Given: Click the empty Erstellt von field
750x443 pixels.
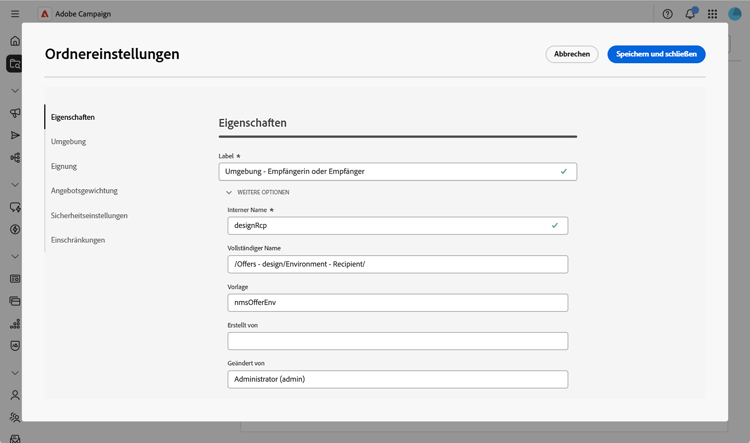Looking at the screenshot, I should coord(397,341).
